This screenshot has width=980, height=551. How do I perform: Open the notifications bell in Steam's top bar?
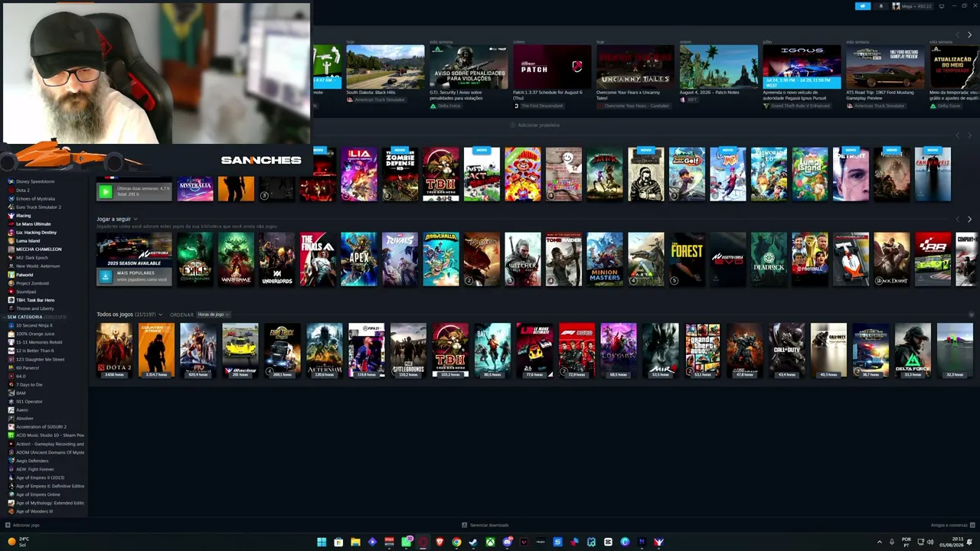tap(880, 6)
